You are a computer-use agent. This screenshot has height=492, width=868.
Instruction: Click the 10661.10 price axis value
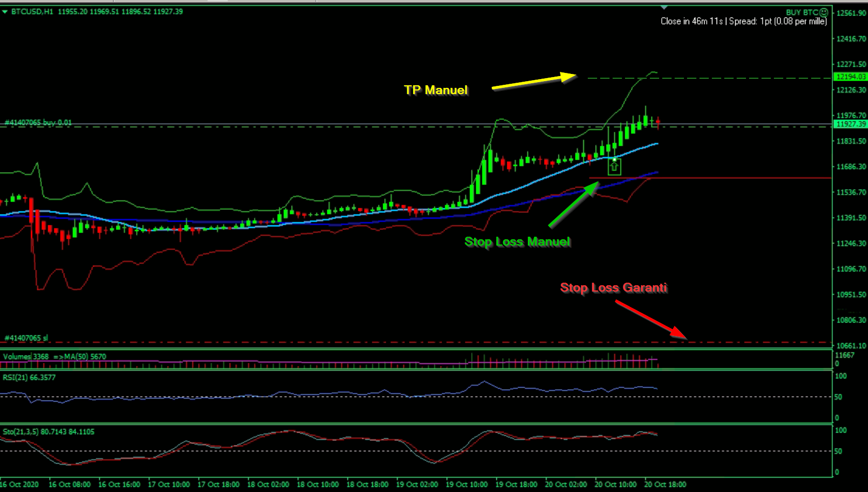coord(851,346)
